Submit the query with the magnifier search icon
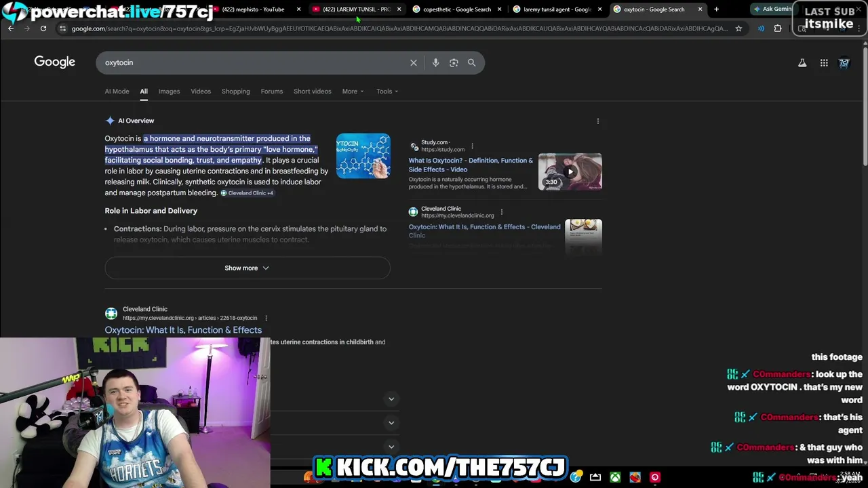This screenshot has height=488, width=868. pos(472,62)
